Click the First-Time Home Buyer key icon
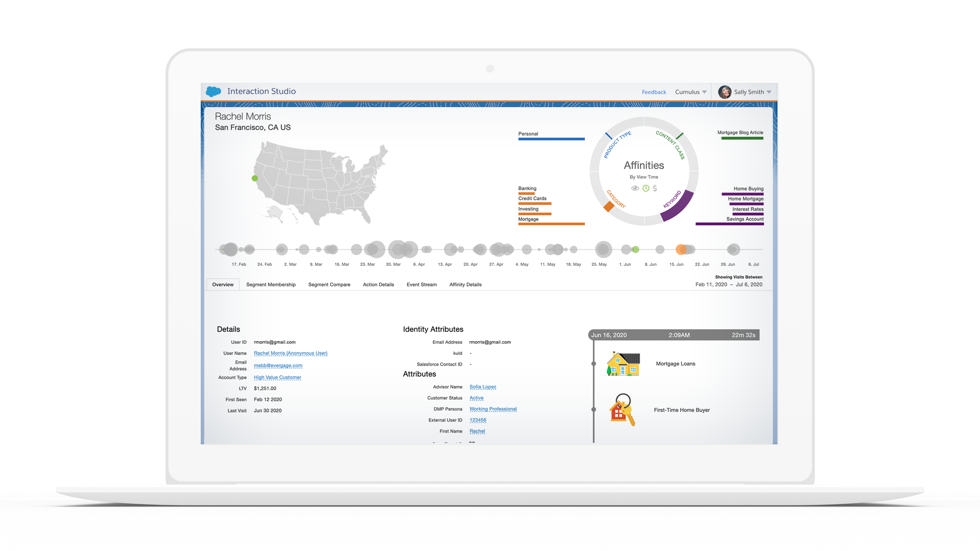 (x=622, y=410)
